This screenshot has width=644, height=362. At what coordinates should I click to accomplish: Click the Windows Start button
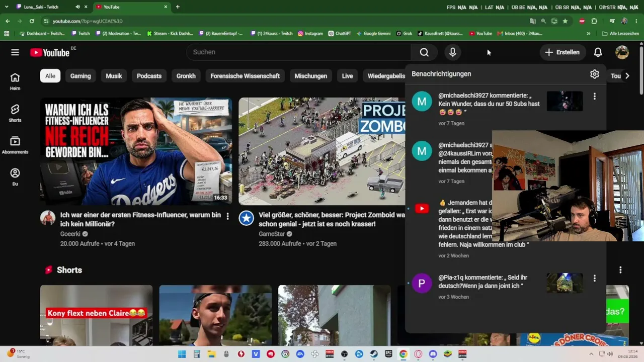[182, 354]
